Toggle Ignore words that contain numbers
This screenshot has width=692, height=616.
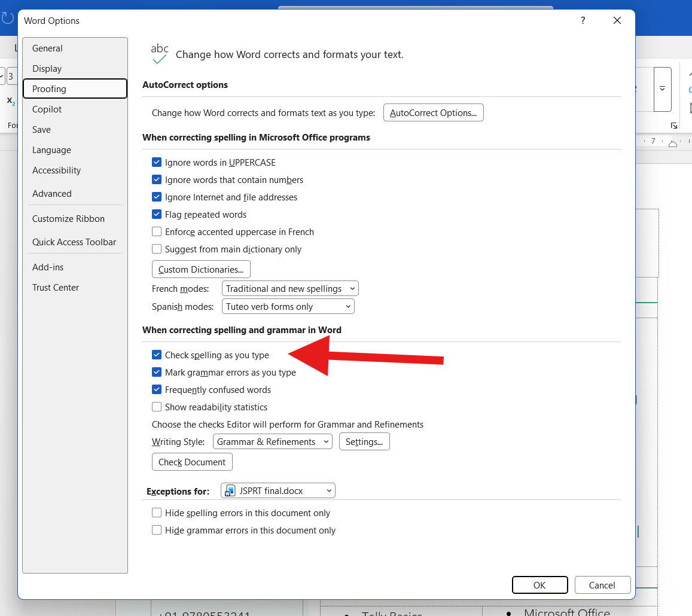(x=157, y=179)
